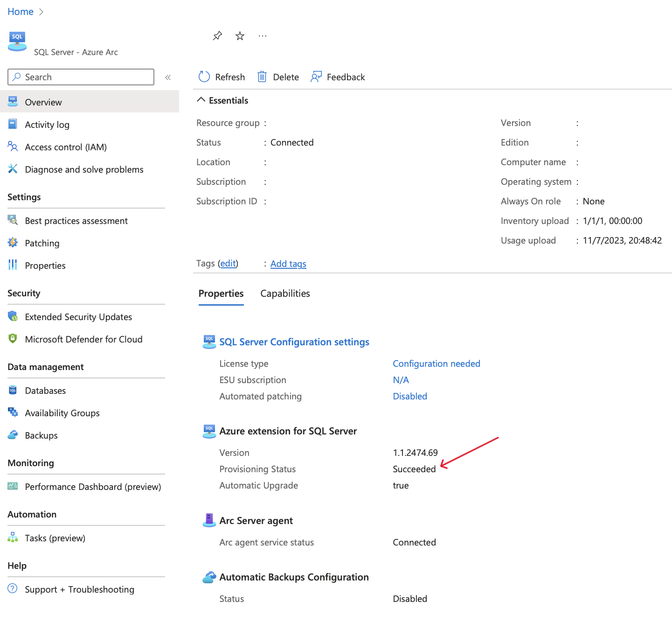Click the Disabled automated patching link
Viewport: 672px width, 622px height.
click(x=410, y=396)
